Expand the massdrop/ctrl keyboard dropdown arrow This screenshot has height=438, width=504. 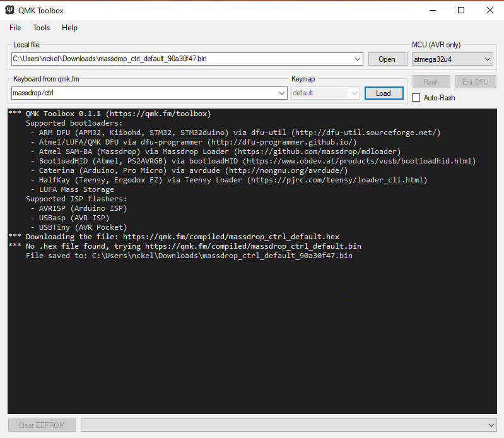point(282,93)
